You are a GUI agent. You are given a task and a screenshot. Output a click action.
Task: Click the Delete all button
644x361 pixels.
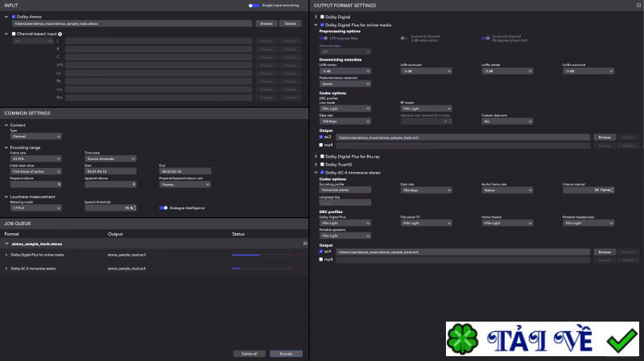click(250, 354)
